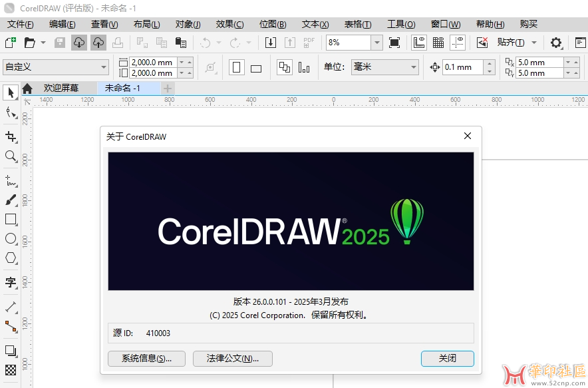Click the Redo arrow icon
Screen dimensions: 588x388
point(235,43)
